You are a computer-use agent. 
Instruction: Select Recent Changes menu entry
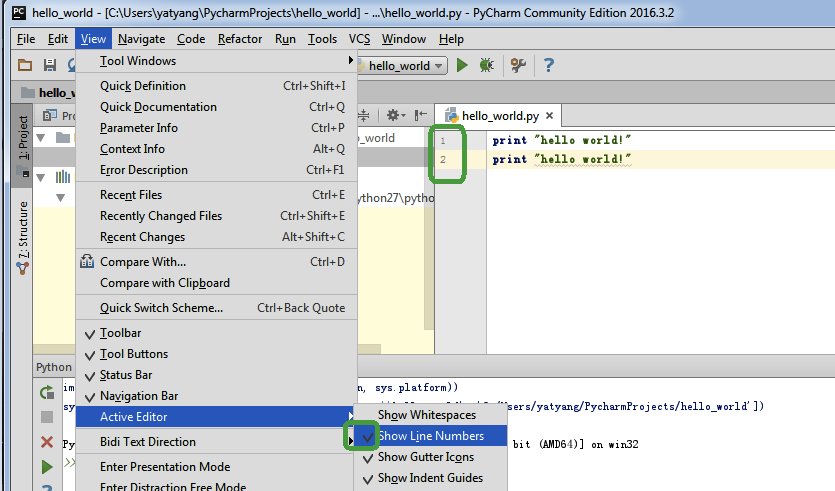(x=216, y=237)
